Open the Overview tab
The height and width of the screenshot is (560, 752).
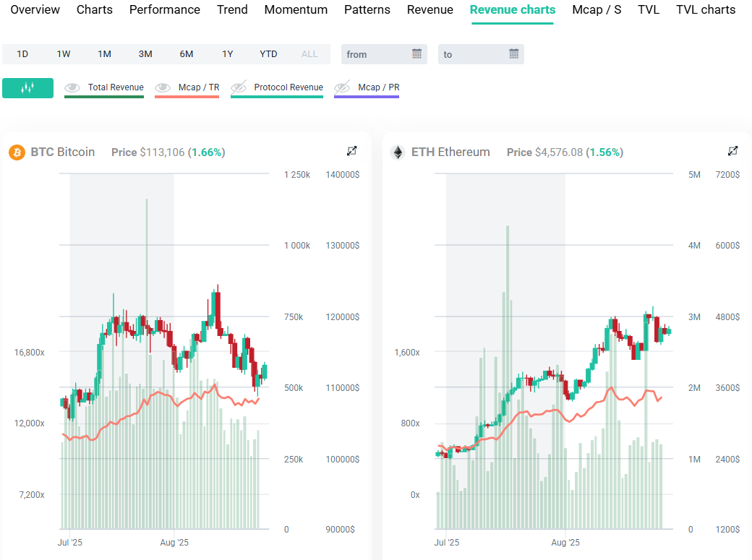click(x=35, y=9)
